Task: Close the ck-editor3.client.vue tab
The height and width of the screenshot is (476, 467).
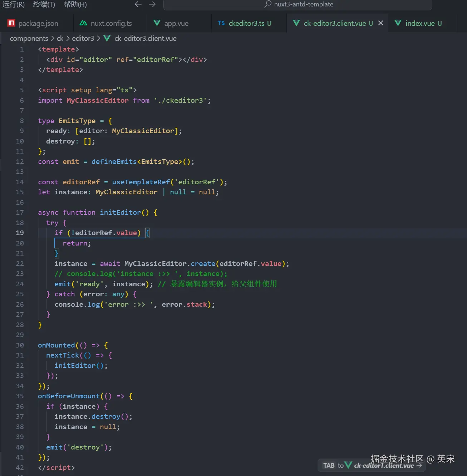Action: tap(380, 23)
